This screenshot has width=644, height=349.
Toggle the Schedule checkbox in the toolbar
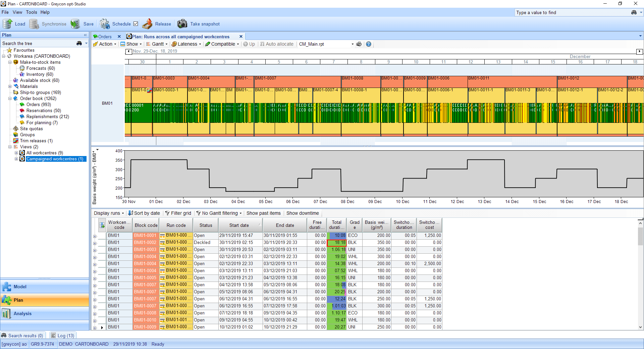click(136, 23)
